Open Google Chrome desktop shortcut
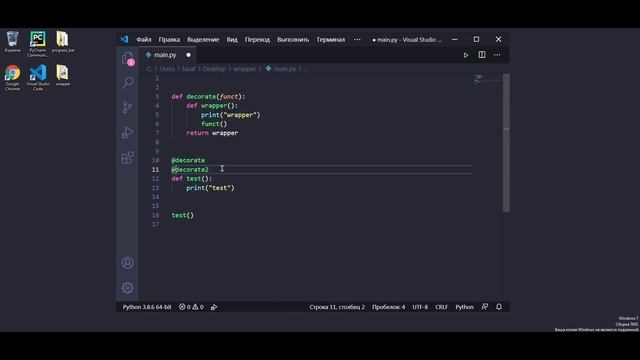Screen dimensions: 640x360 click(13, 78)
